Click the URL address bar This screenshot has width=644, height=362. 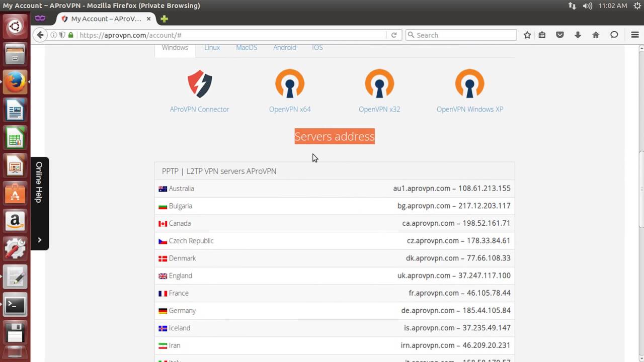[x=231, y=35]
